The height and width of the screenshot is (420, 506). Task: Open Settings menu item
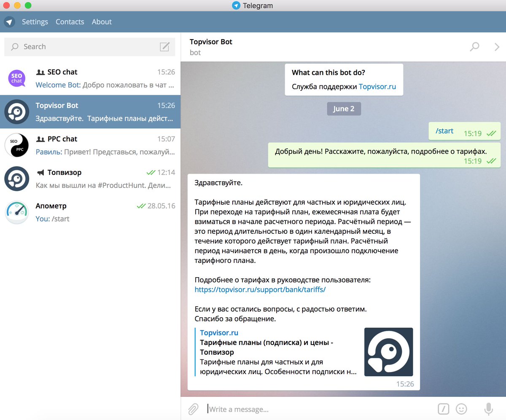coord(35,22)
